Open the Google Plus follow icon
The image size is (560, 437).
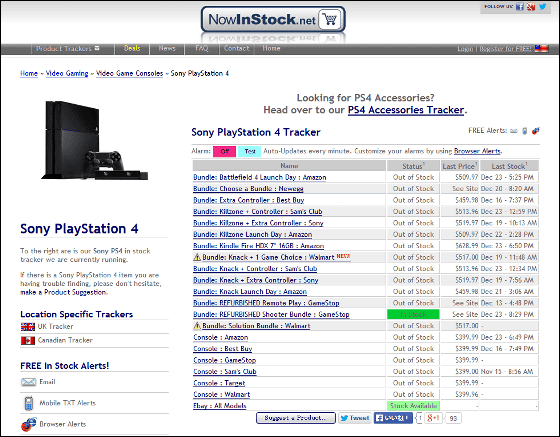click(531, 6)
